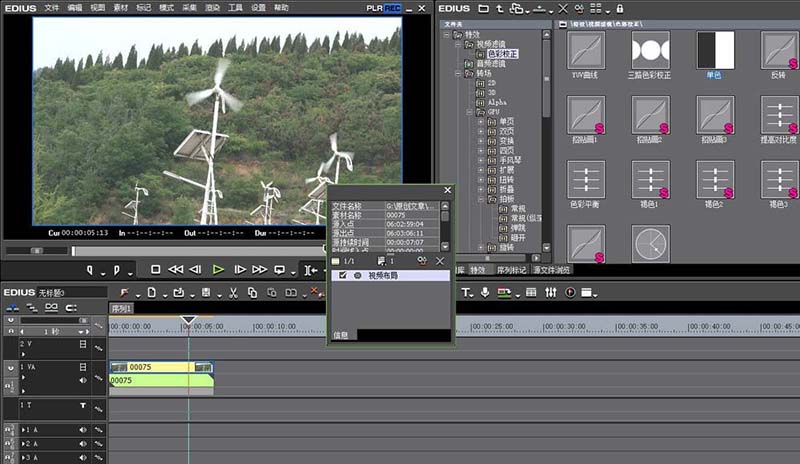Expand track 2 V disclosure triangle
This screenshot has width=800, height=464.
tap(23, 354)
